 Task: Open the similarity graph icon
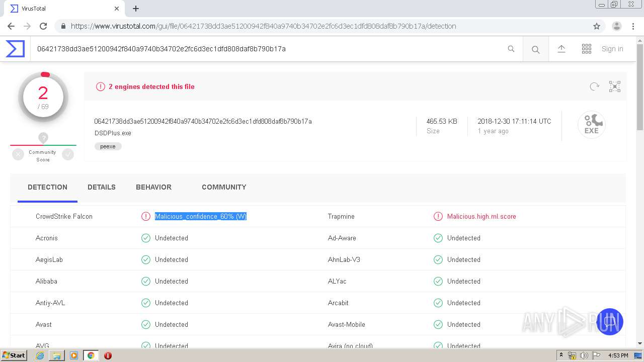[x=615, y=86]
